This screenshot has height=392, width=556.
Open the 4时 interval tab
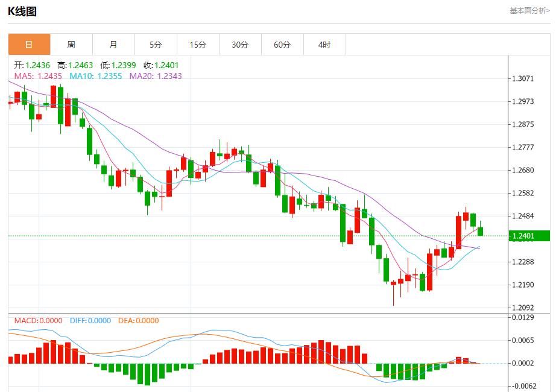point(324,45)
